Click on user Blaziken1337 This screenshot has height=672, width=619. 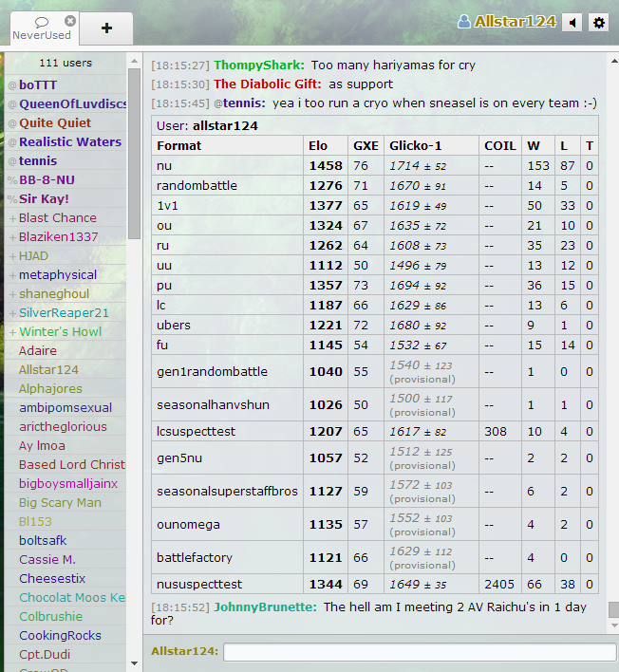tap(58, 236)
